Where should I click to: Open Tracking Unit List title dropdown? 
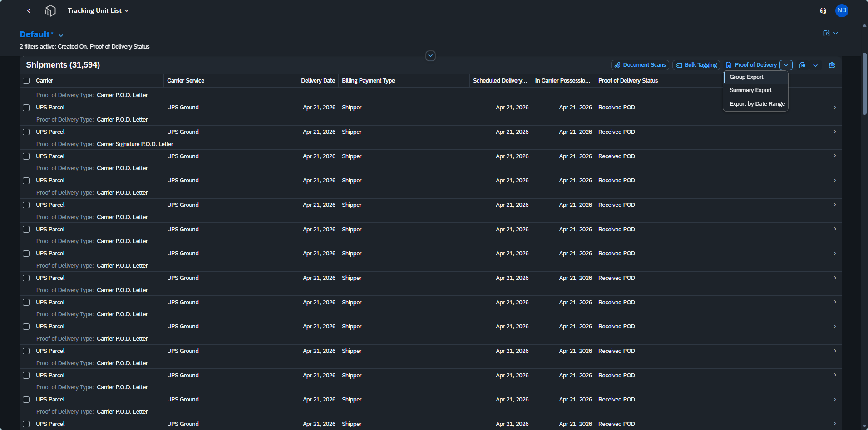[99, 10]
